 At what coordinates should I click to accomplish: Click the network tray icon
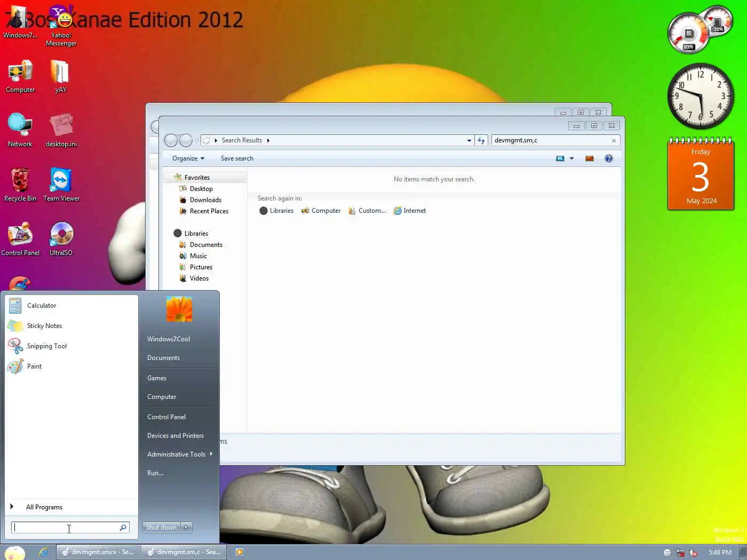(x=680, y=553)
